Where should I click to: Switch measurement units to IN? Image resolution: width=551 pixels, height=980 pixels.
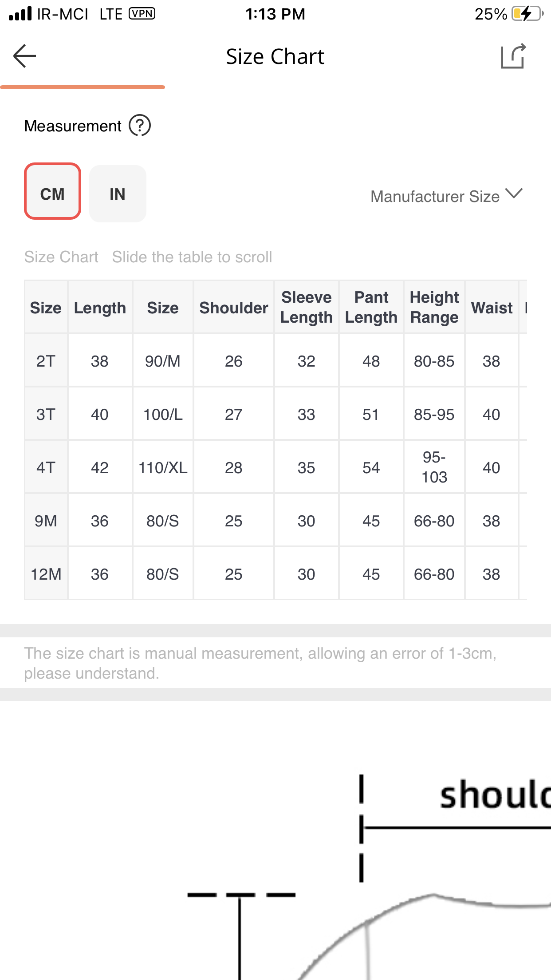118,194
